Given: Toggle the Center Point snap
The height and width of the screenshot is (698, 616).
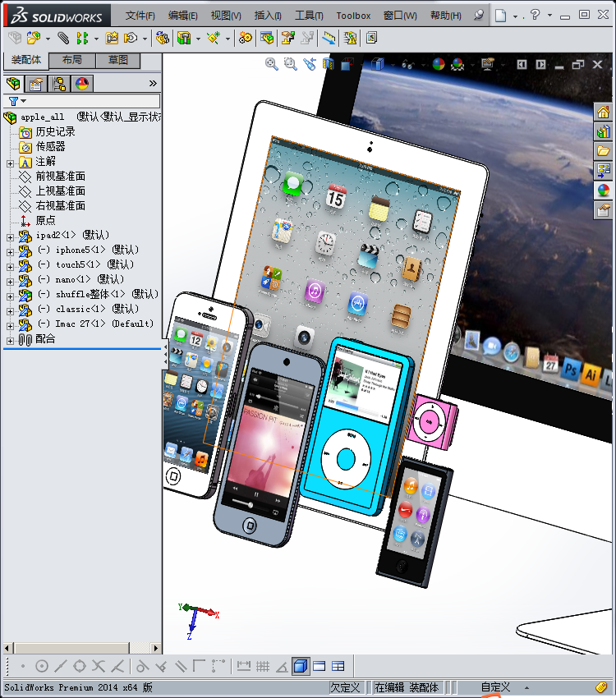Looking at the screenshot, I should click(41, 666).
